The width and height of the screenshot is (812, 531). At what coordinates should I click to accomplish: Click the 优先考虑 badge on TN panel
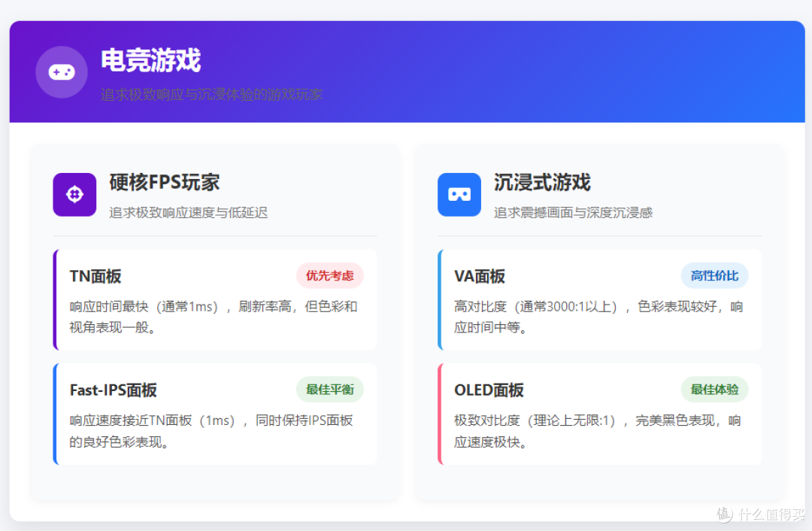(x=330, y=275)
